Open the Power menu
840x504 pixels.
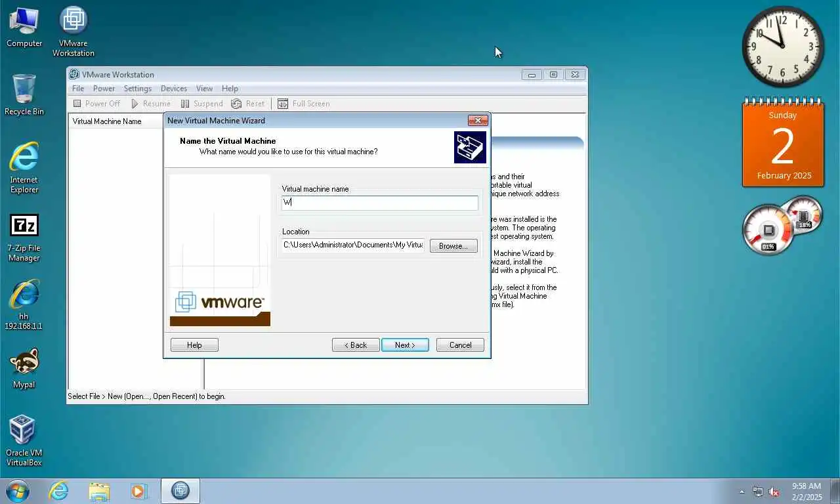(104, 89)
